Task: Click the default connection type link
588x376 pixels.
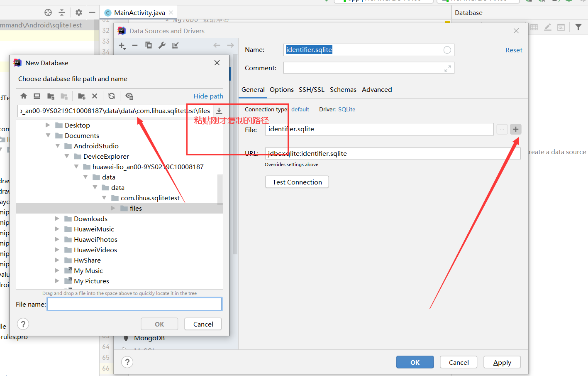Action: [300, 110]
